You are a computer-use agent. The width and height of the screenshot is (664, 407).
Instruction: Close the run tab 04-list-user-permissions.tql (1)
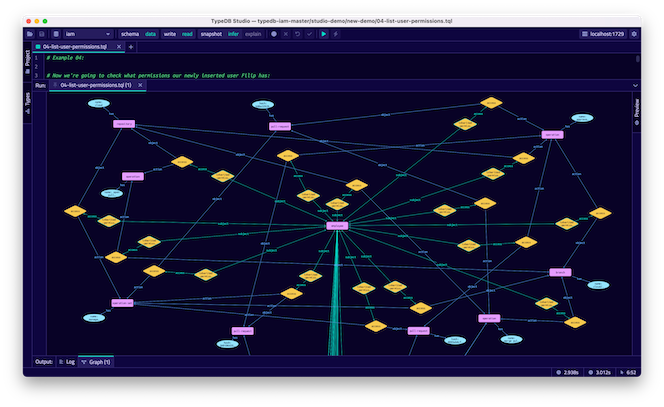tap(140, 85)
